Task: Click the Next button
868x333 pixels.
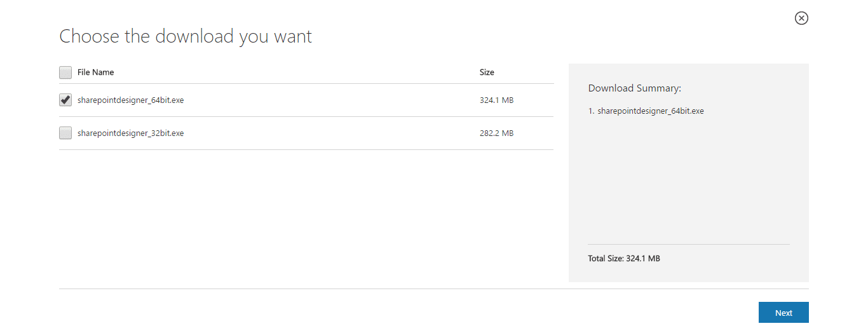Action: (x=783, y=313)
